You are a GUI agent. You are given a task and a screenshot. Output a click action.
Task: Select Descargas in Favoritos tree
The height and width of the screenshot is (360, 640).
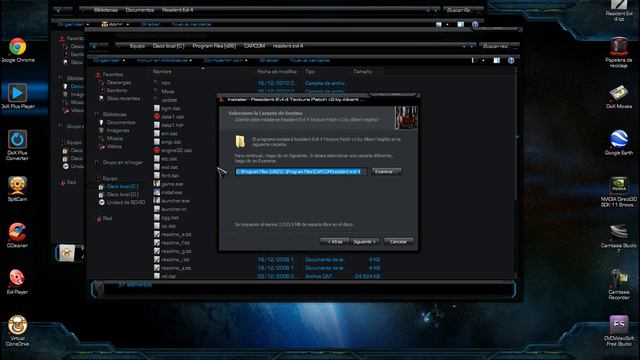tap(119, 83)
